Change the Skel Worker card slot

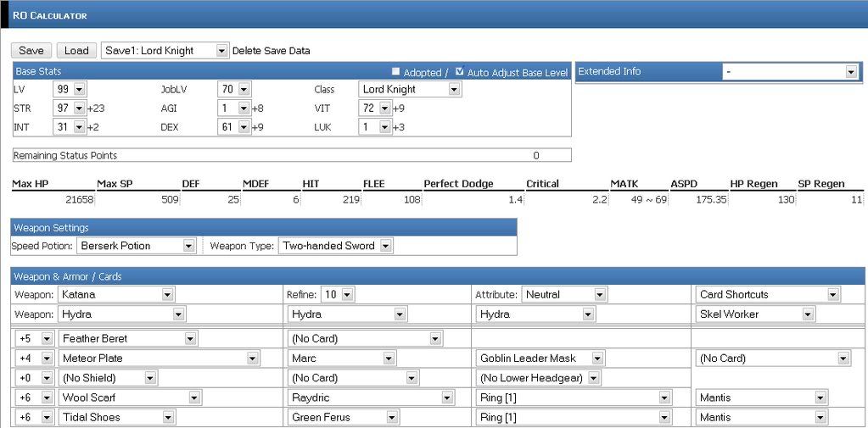(755, 314)
